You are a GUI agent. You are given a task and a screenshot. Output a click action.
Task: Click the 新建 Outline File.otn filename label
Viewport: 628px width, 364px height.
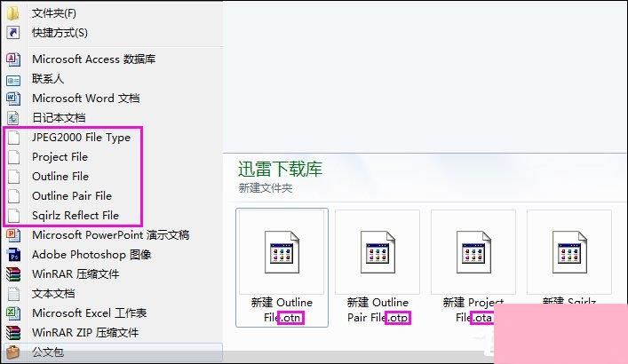(x=282, y=310)
